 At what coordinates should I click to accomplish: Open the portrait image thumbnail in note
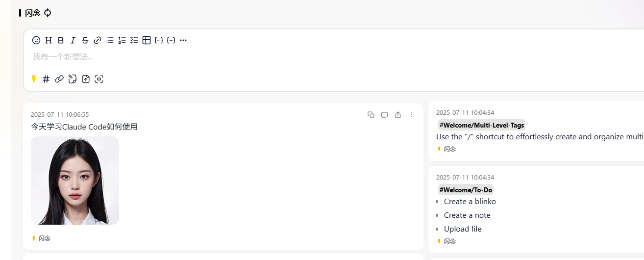pyautogui.click(x=75, y=181)
